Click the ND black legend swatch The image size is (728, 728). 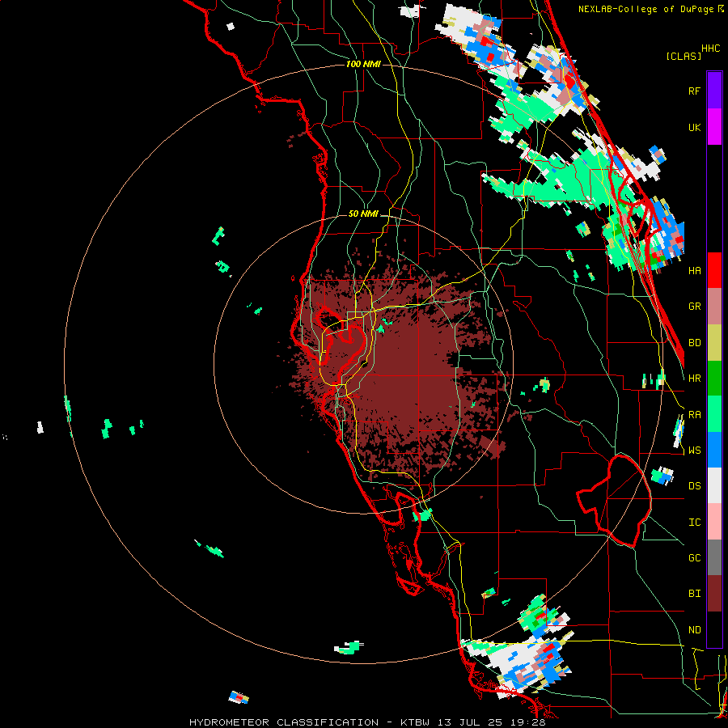[714, 629]
